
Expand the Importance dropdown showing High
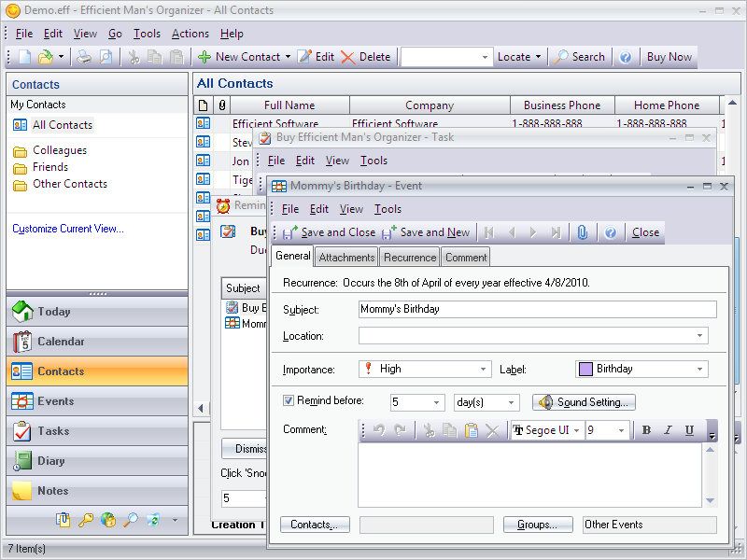point(483,370)
